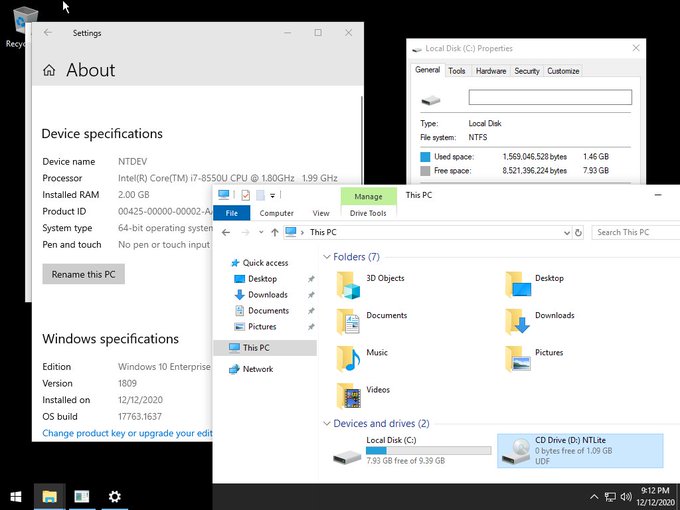Open the Desktop folder in the Folders group

(535, 285)
